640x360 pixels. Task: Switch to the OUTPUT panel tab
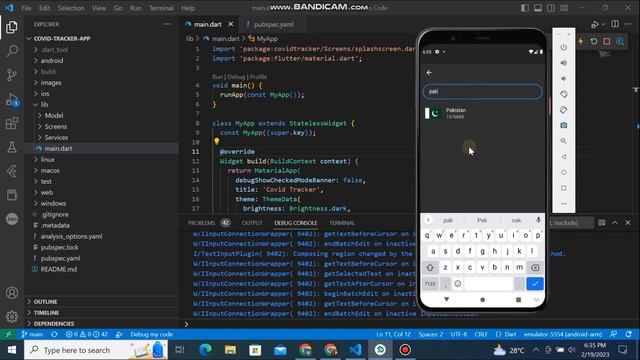pyautogui.click(x=252, y=223)
